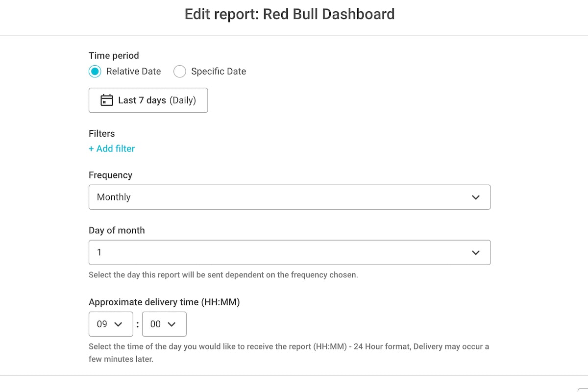Click the Approximate delivery time (HH:MM) label

click(x=164, y=302)
